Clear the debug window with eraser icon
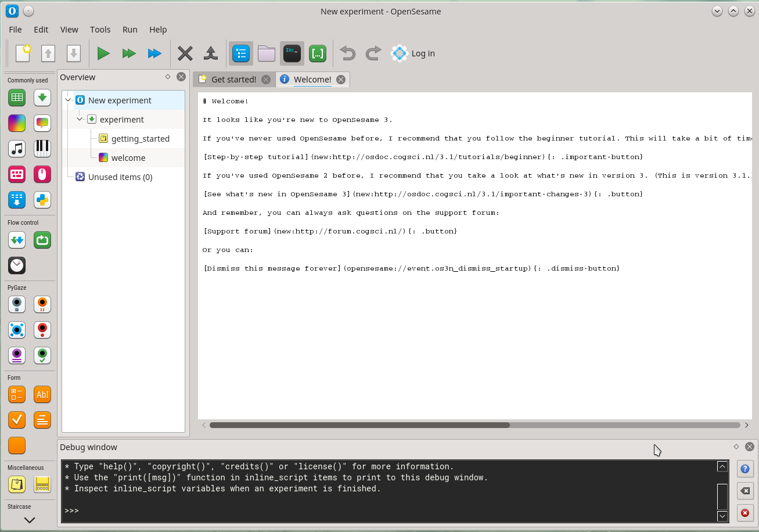 tap(745, 491)
